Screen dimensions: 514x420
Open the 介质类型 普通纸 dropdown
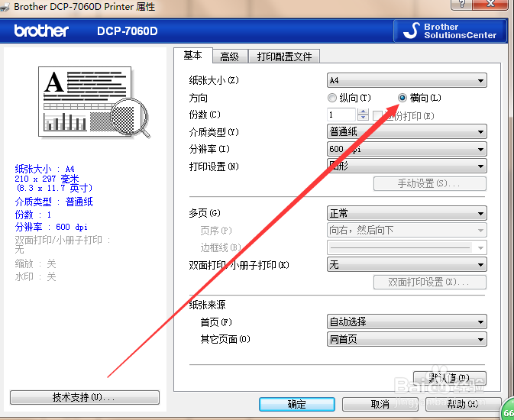(x=407, y=132)
